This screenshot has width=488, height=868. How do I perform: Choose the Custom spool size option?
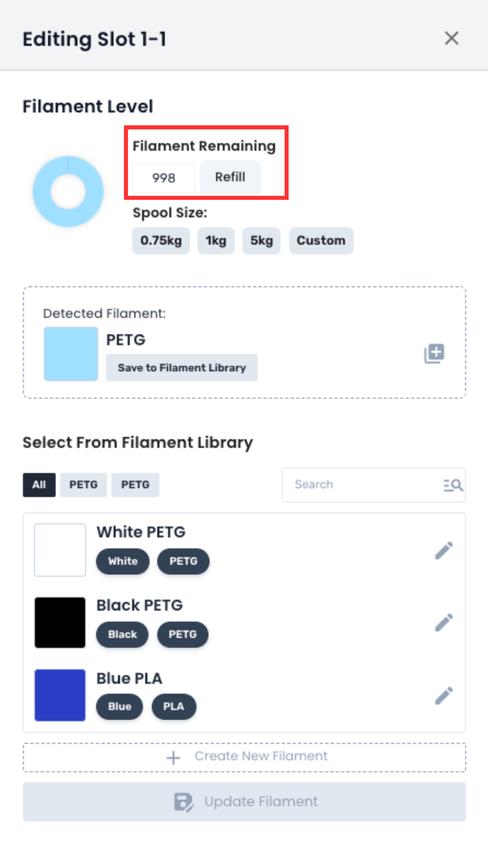coord(321,241)
